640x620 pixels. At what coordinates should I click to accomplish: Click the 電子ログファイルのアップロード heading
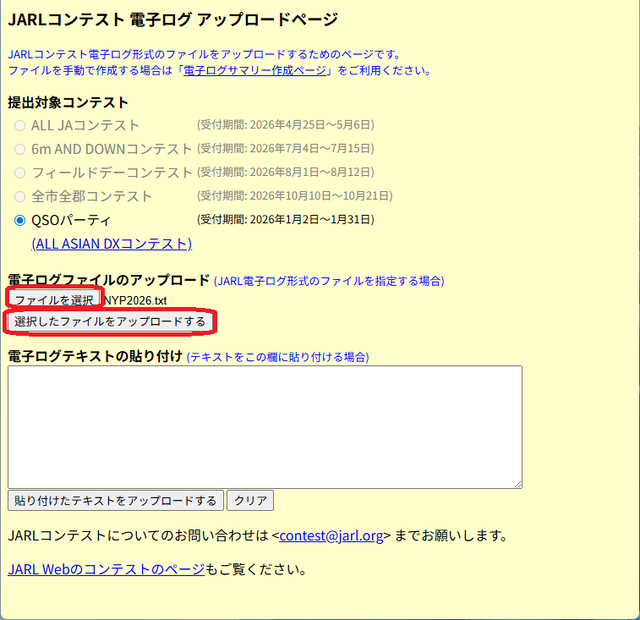(109, 280)
